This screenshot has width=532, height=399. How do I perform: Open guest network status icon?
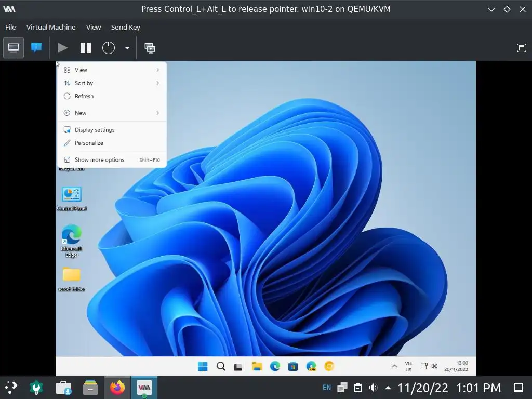point(424,366)
